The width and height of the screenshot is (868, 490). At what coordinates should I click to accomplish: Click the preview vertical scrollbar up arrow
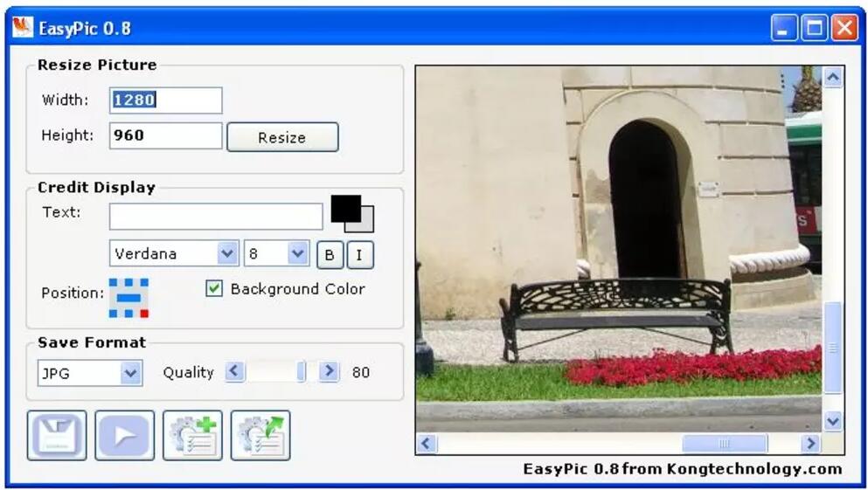(833, 77)
